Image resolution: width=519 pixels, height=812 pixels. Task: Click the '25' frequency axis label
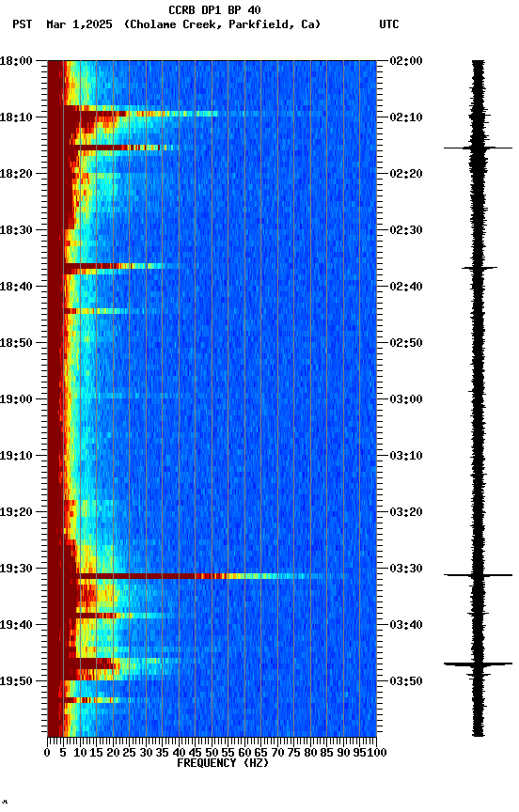(129, 754)
